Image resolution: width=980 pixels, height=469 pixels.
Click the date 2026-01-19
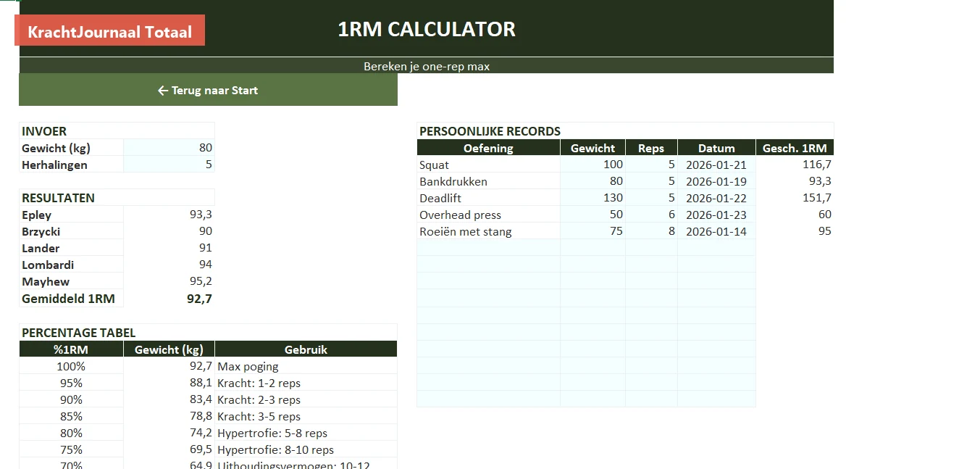[x=716, y=181]
